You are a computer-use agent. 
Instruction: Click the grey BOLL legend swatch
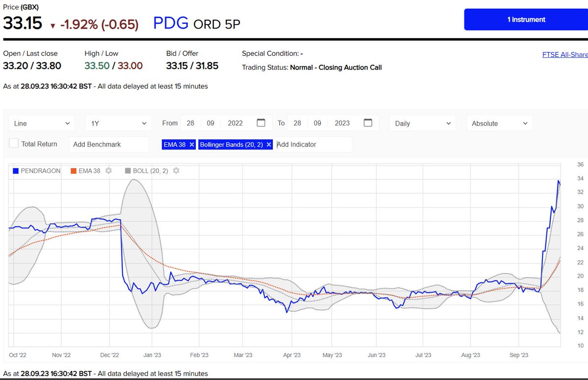pyautogui.click(x=127, y=171)
